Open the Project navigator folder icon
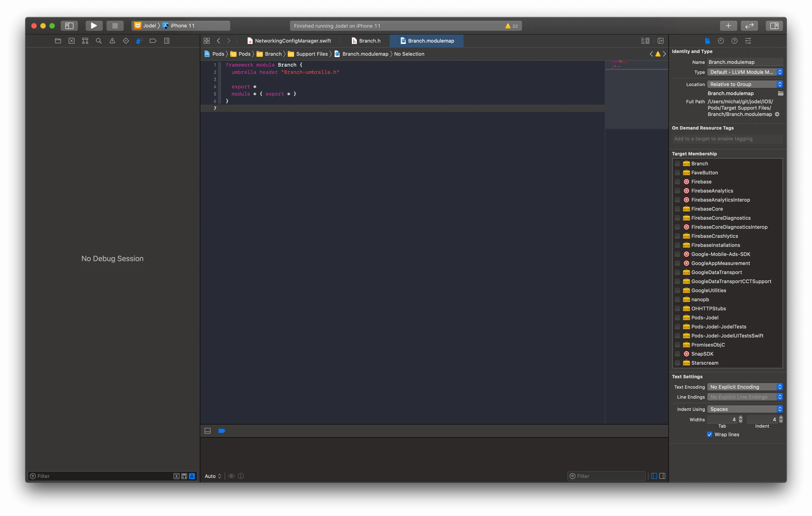Screen dimensions: 812x516 click(x=58, y=41)
